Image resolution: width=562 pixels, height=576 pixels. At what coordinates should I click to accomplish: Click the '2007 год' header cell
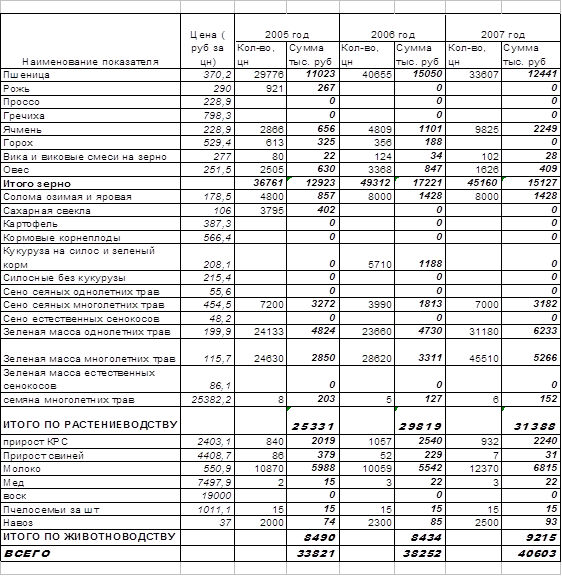point(503,28)
